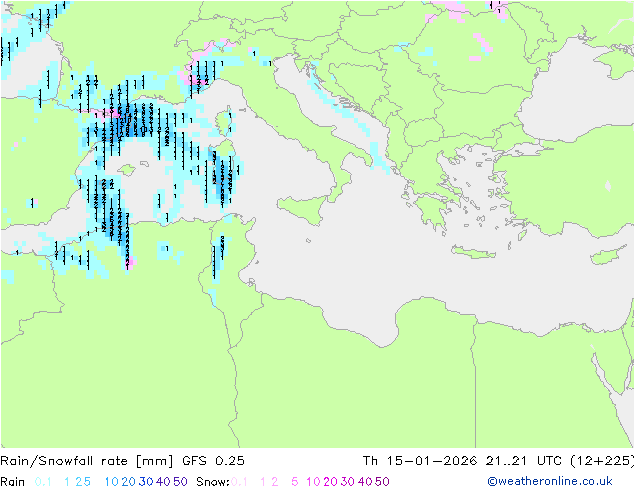This screenshot has height=490, width=634.
Task: Click the rain legend value 30
Action: (146, 482)
